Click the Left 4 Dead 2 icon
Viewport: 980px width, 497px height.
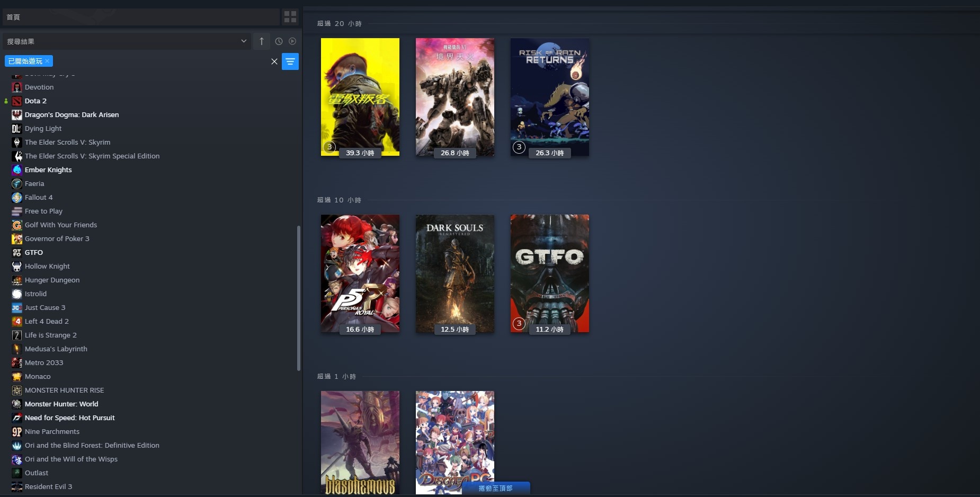17,322
